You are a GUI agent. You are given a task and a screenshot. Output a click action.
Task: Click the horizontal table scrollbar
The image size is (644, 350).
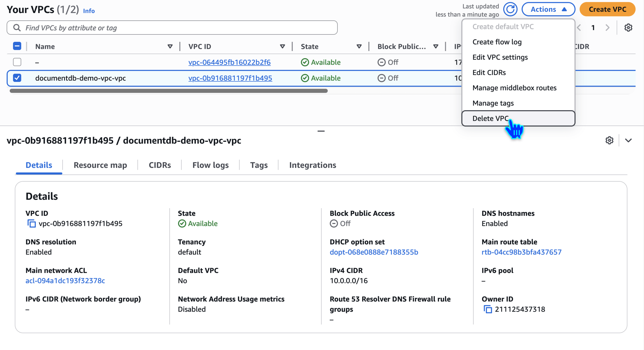click(x=169, y=91)
